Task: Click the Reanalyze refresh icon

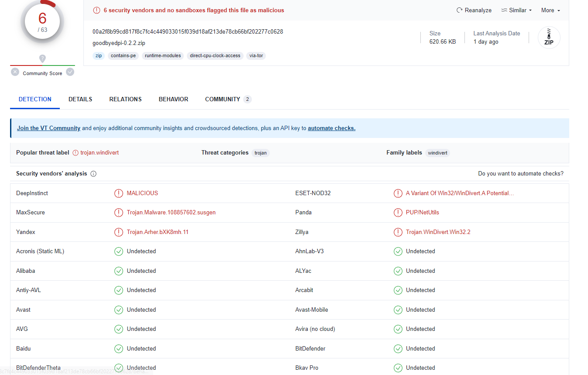Action: 459,10
